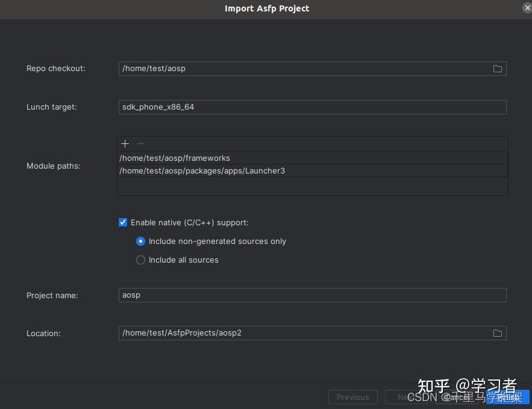The image size is (532, 409).
Task: Add a new module path using the plus icon
Action: 125,143
